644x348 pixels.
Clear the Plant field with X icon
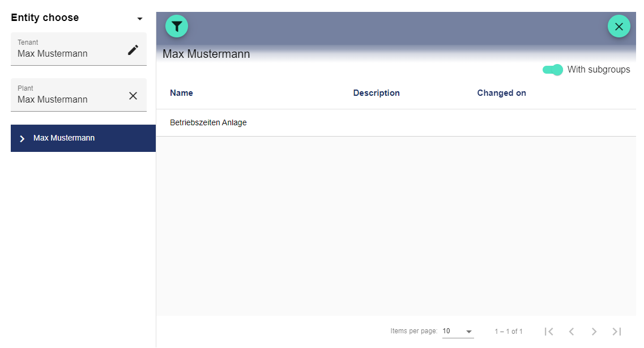pos(133,96)
